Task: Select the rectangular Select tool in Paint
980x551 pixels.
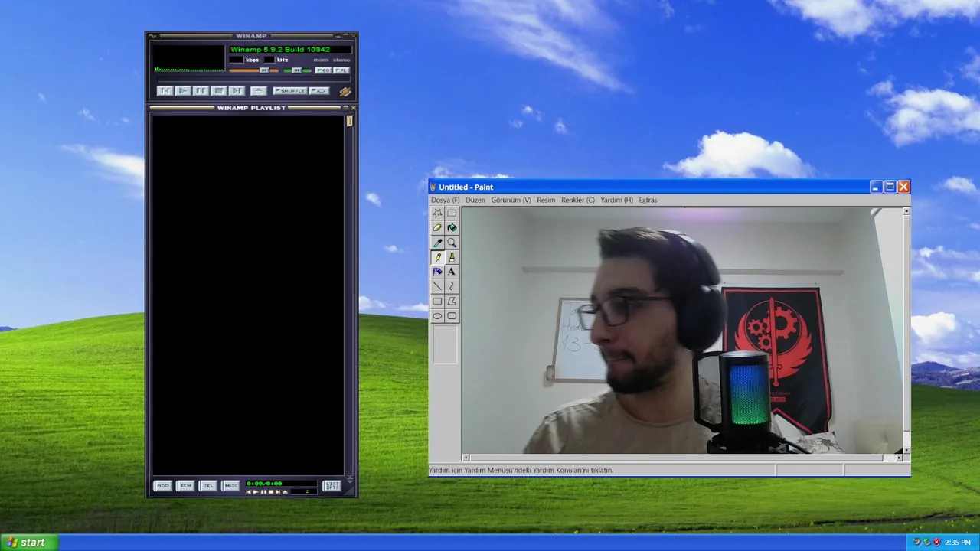Action: coord(452,213)
